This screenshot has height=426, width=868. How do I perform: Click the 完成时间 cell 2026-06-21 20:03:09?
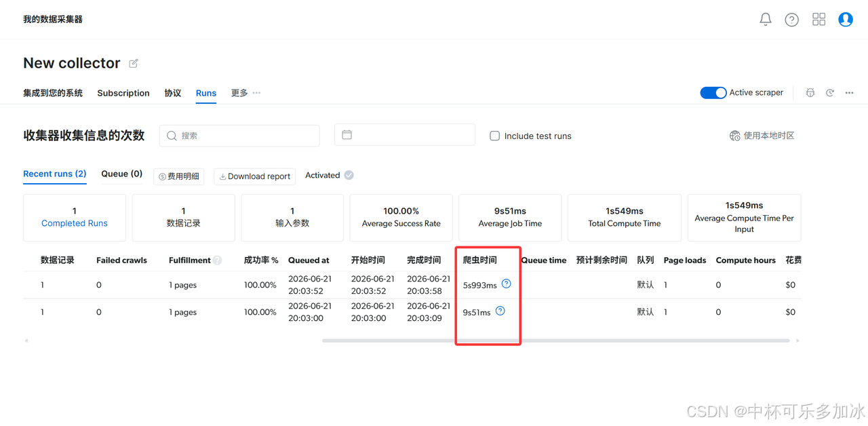click(429, 312)
